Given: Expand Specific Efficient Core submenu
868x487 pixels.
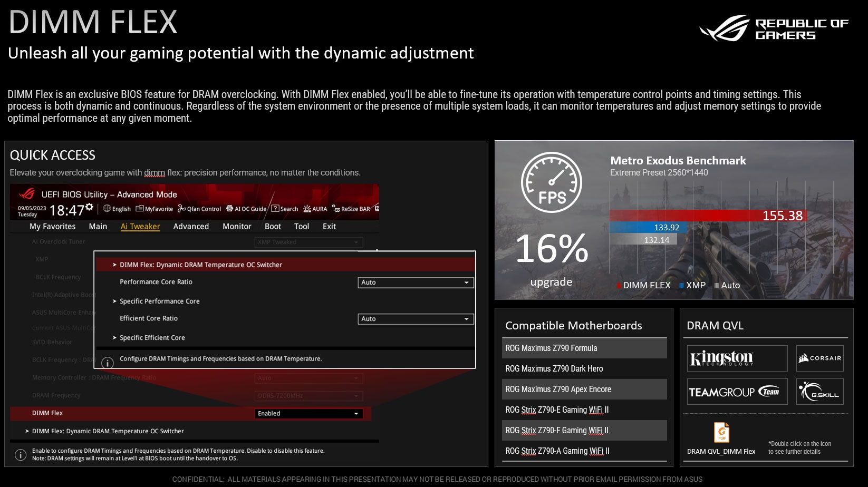Looking at the screenshot, I should pos(149,337).
